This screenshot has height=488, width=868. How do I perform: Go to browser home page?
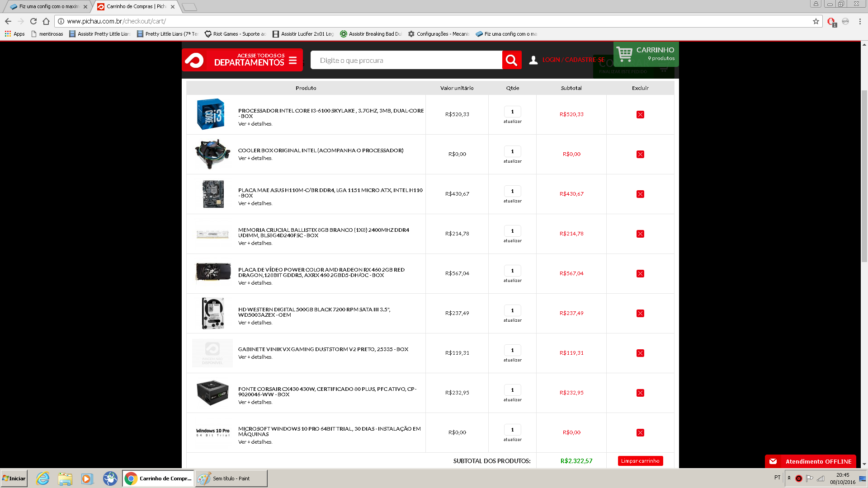click(46, 21)
